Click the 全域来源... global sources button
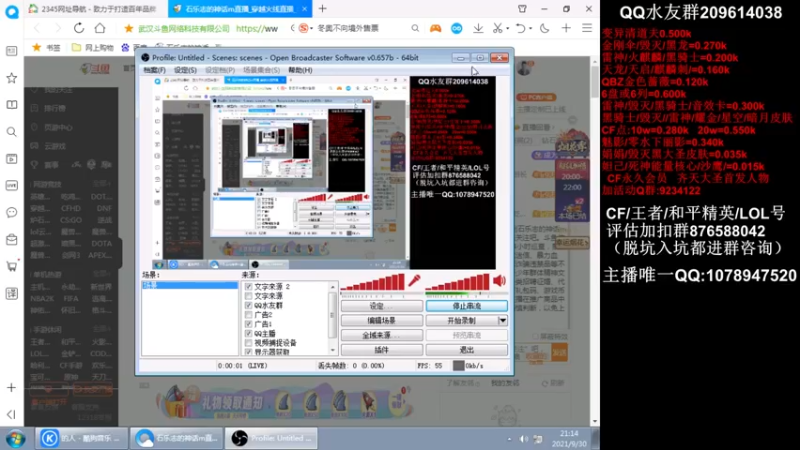This screenshot has height=450, width=800. click(x=382, y=335)
